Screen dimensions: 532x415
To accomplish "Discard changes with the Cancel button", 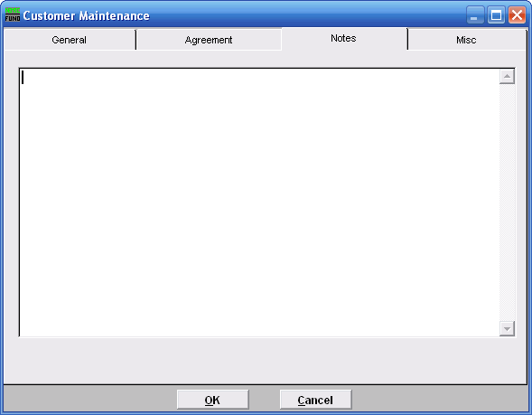I will [315, 400].
